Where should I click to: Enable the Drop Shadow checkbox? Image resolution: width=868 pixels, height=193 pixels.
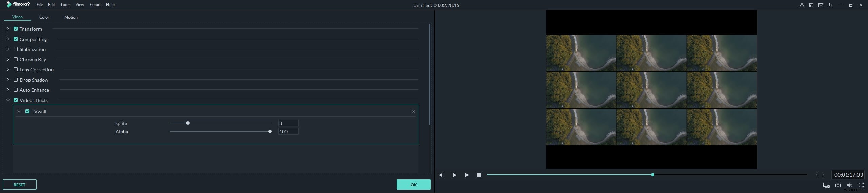16,80
